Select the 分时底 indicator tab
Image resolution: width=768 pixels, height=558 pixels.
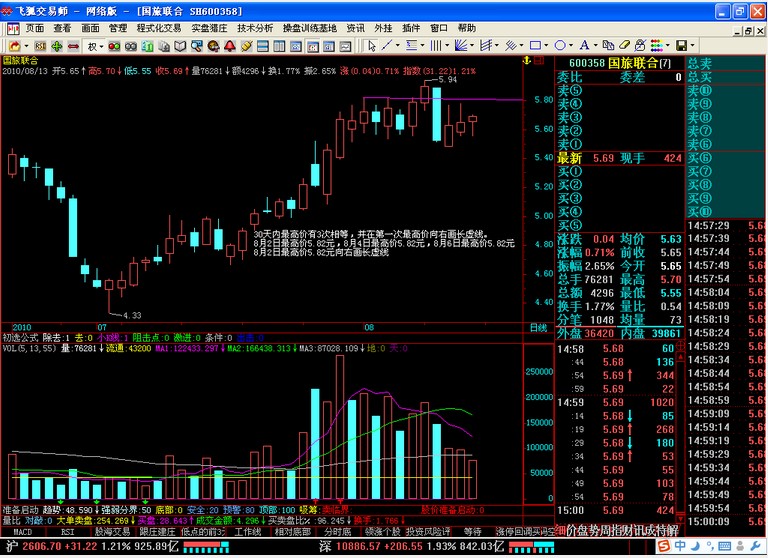pyautogui.click(x=336, y=532)
